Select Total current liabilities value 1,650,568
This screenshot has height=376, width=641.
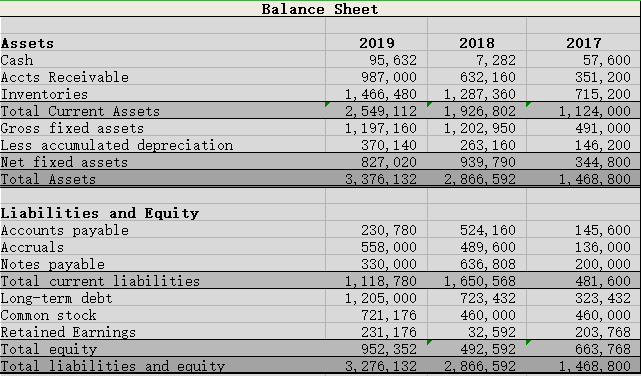click(x=480, y=281)
